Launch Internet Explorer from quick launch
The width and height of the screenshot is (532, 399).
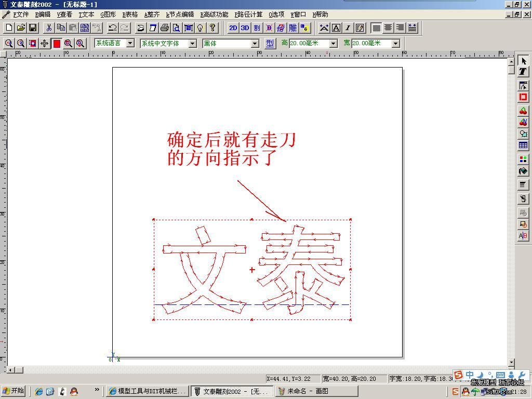coord(38,392)
